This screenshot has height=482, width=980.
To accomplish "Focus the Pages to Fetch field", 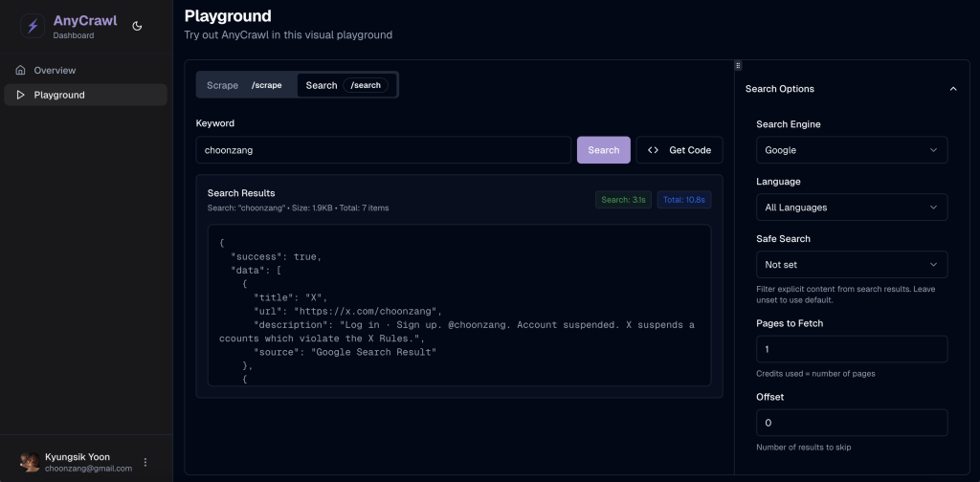I will (x=852, y=349).
